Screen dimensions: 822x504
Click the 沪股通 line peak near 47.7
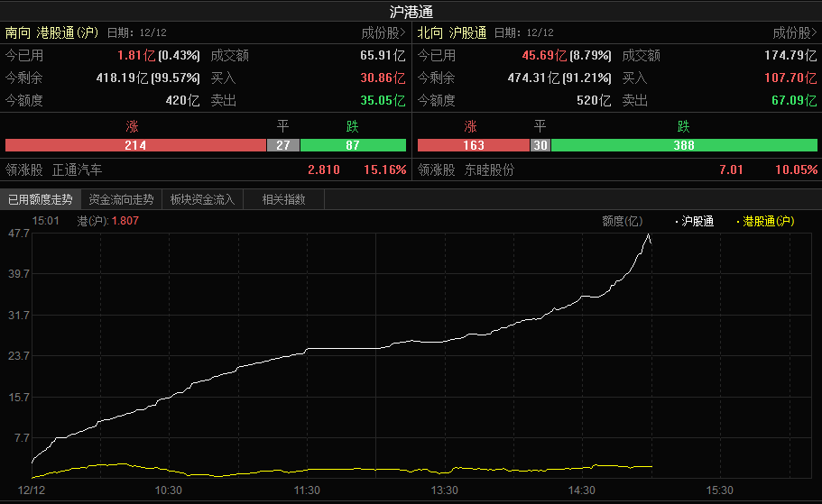[x=648, y=235]
